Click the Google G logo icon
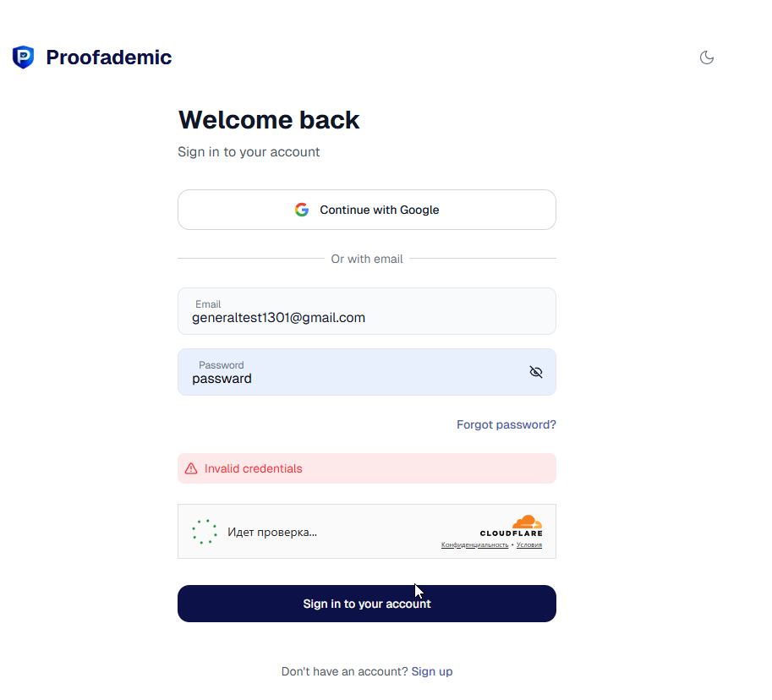The width and height of the screenshot is (772, 700). tap(302, 210)
